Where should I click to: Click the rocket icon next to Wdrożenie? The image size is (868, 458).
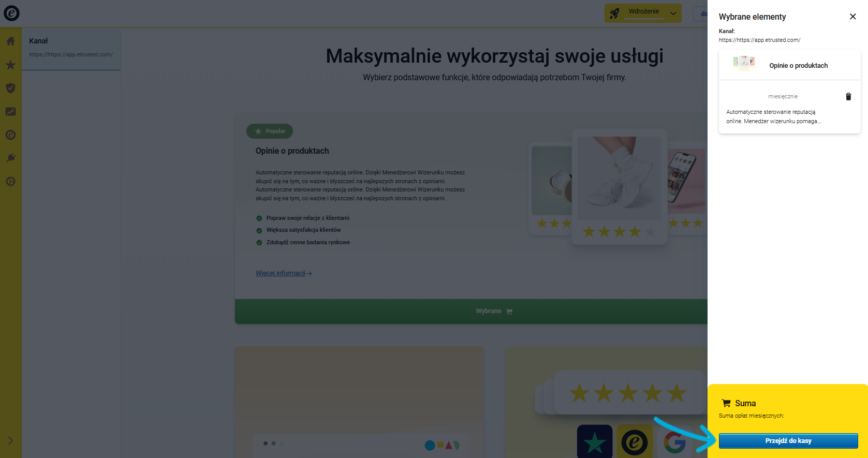pyautogui.click(x=614, y=13)
